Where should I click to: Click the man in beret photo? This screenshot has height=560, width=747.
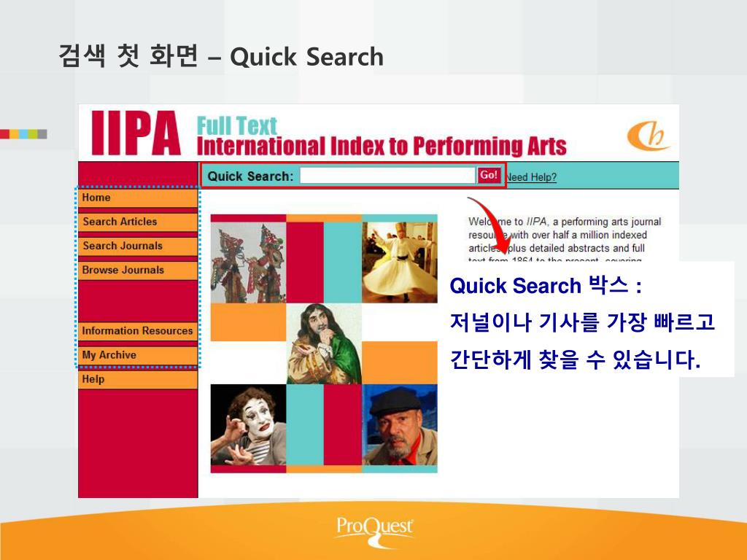click(x=399, y=425)
